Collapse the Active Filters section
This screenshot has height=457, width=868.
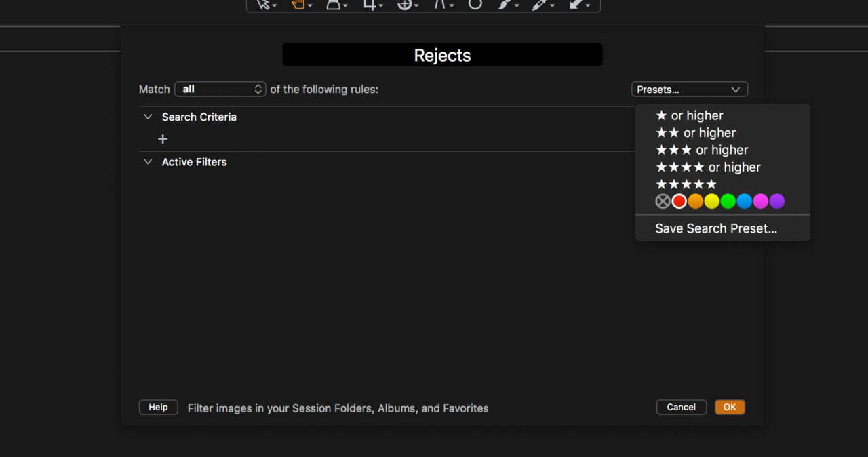click(x=148, y=161)
